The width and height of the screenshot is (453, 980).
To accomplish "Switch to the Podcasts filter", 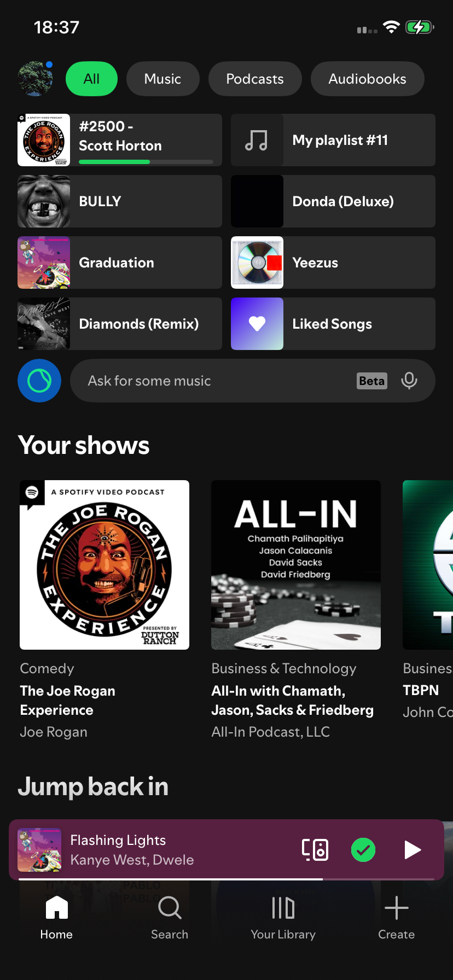I will pyautogui.click(x=255, y=79).
